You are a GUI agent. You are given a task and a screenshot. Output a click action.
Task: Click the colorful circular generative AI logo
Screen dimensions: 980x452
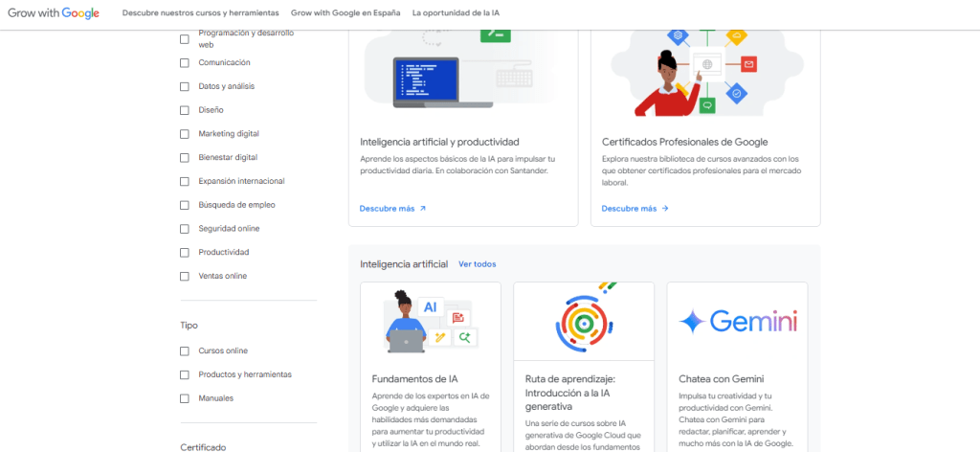tap(584, 319)
